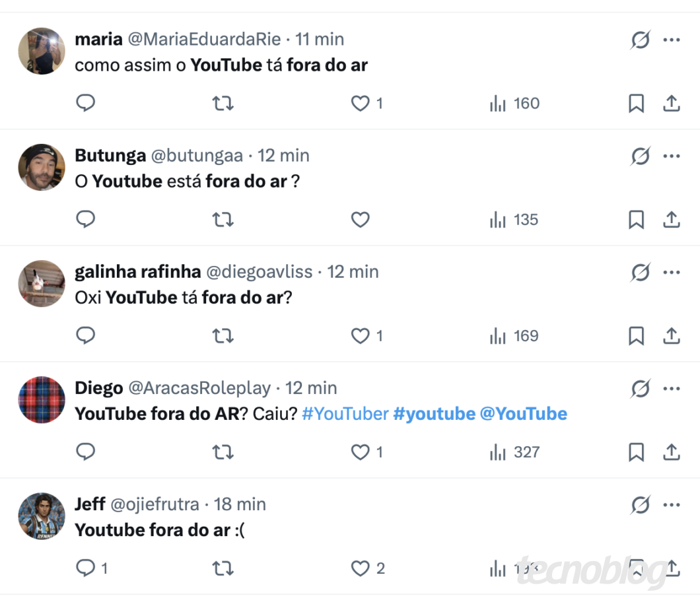Viewport: 700px width, 606px height.
Task: Share maria's tweet
Action: click(x=671, y=103)
